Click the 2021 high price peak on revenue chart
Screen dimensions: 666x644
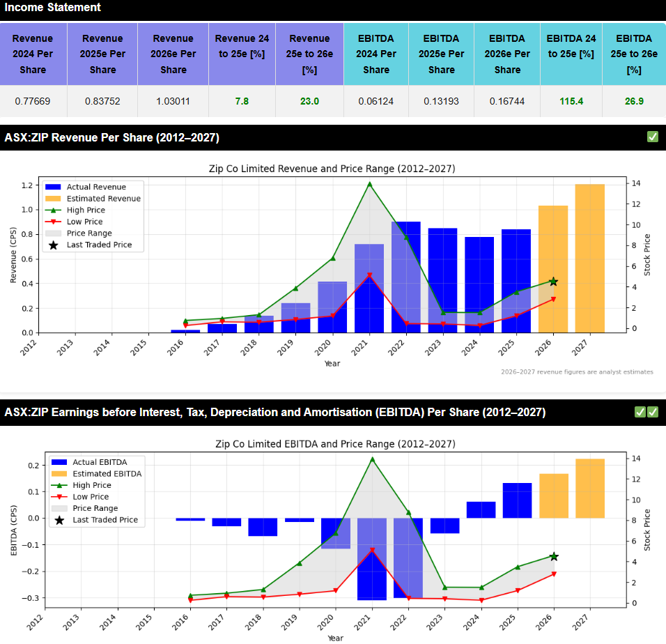[369, 184]
